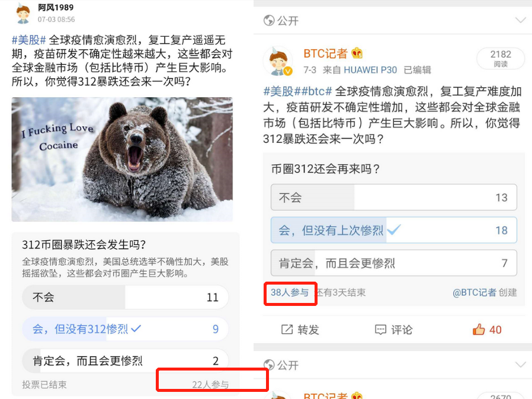Click the 不会 result bar with 11 votes
Viewport: 532px width, 399px height.
125,297
